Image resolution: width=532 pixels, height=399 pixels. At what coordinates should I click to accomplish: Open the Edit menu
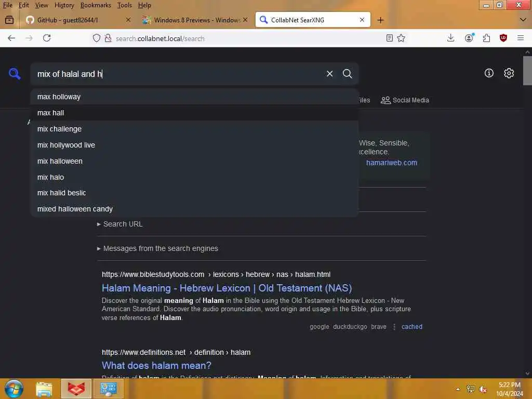tap(23, 5)
